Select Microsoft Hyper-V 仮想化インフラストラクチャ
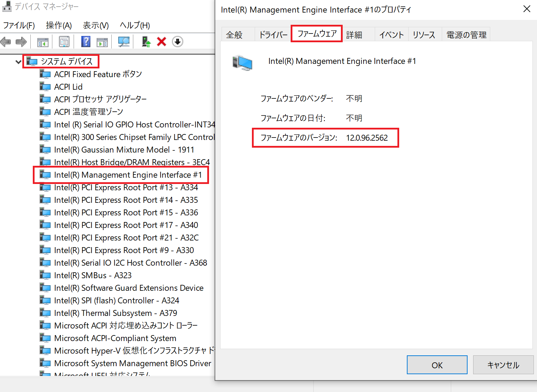This screenshot has height=392, width=537. 135,350
